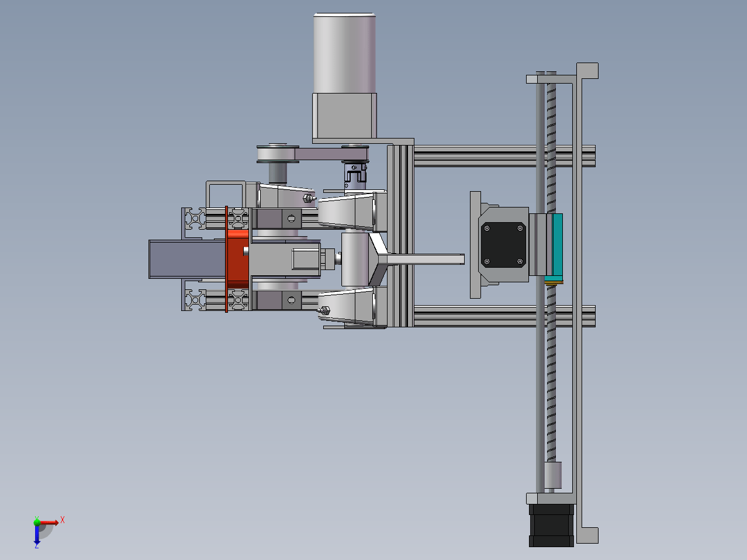Select the timing belt between the pulleys

(x=331, y=154)
